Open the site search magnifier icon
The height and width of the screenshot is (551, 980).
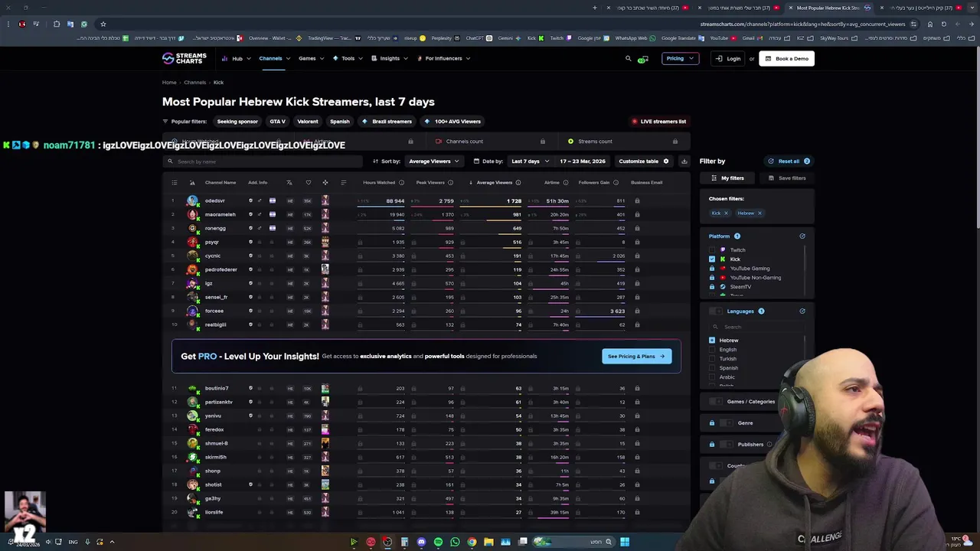[x=629, y=58]
